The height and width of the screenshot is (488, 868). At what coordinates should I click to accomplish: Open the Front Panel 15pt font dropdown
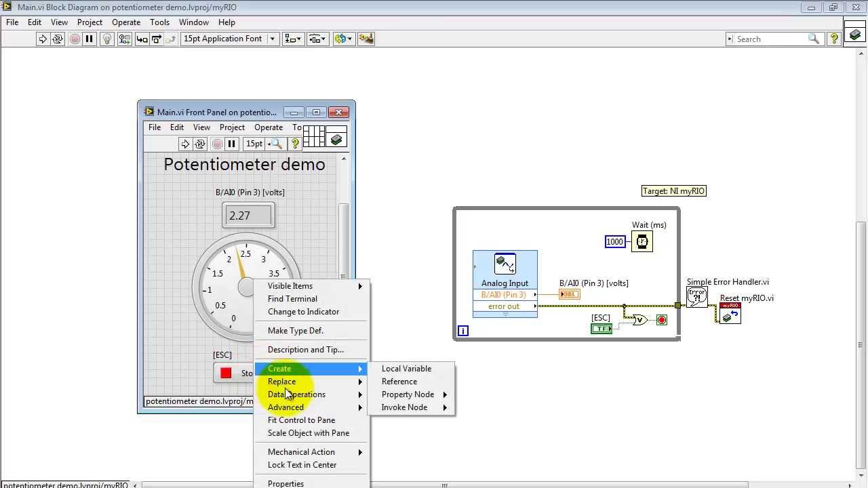click(x=255, y=144)
